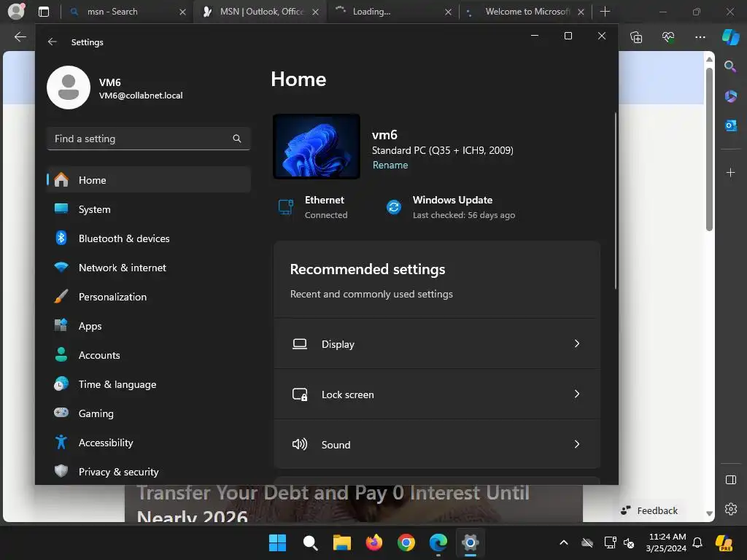Expand the Display recommended setting chevron
Image resolution: width=747 pixels, height=560 pixels.
point(576,344)
